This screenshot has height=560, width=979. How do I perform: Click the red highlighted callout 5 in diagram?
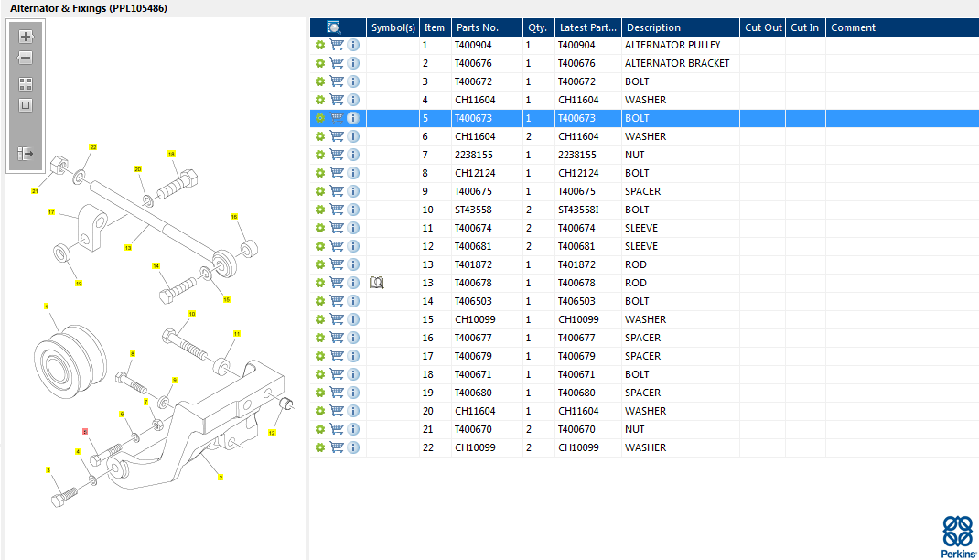[x=85, y=431]
